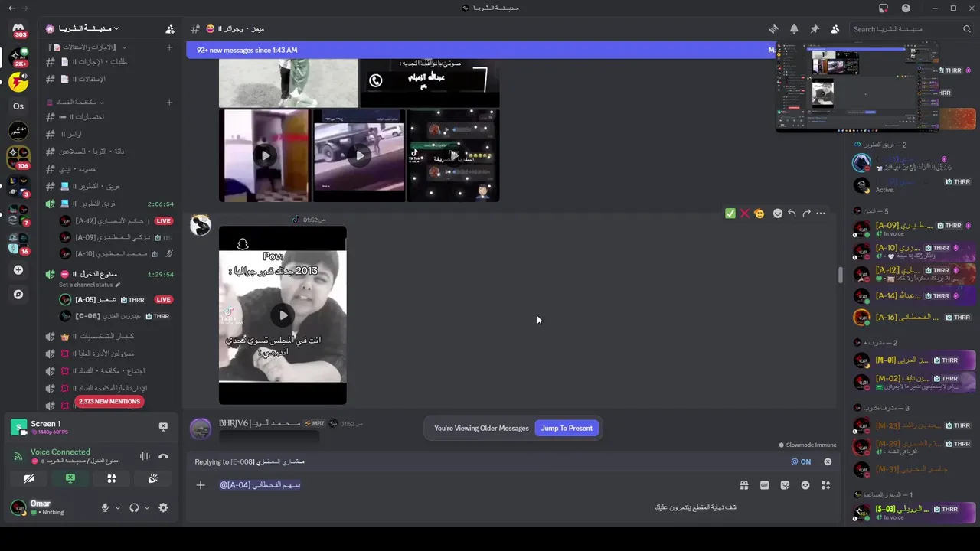Forward the hovered message
This screenshot has height=551, width=980.
tap(806, 214)
